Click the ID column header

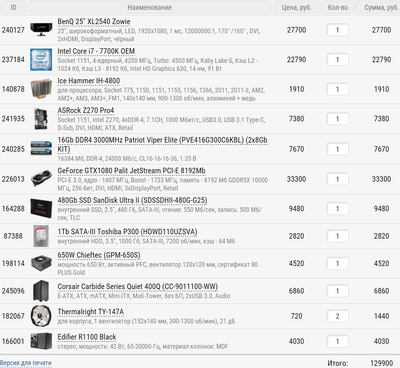pos(13,7)
